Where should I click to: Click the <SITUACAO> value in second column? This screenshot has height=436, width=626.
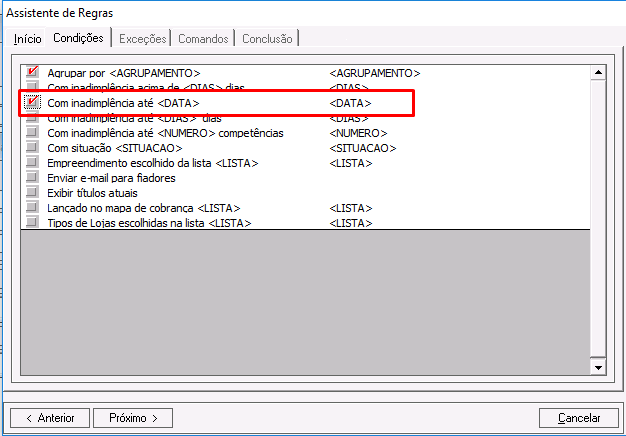point(363,148)
